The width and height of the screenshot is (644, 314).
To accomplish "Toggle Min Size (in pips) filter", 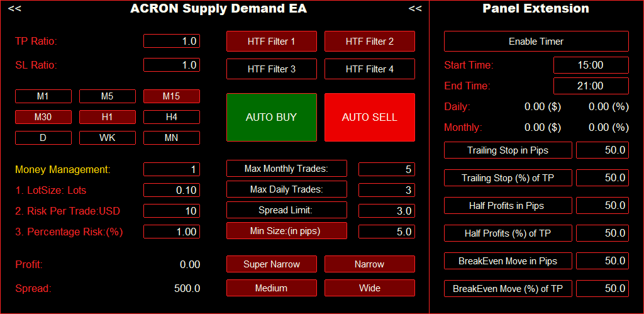I will 287,230.
